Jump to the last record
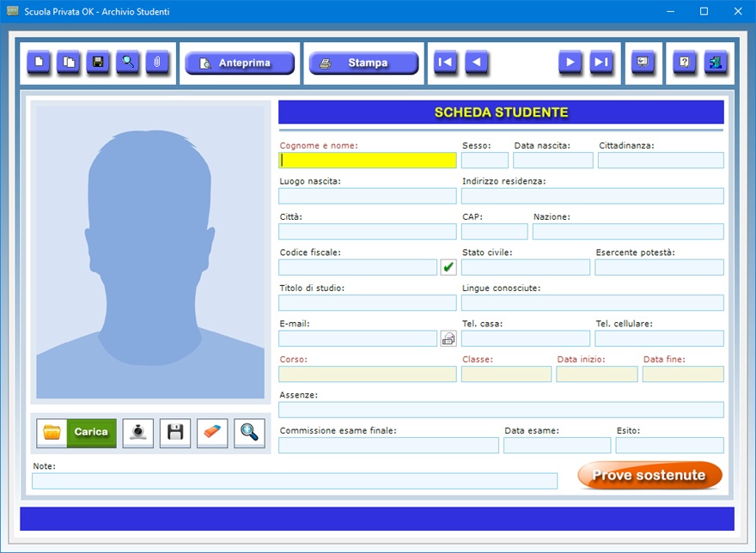Image resolution: width=756 pixels, height=553 pixels. (601, 62)
